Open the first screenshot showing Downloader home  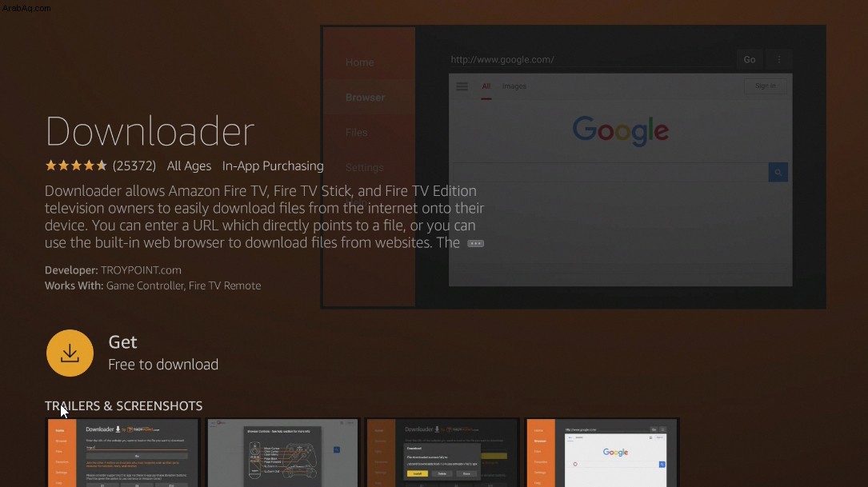pyautogui.click(x=123, y=453)
